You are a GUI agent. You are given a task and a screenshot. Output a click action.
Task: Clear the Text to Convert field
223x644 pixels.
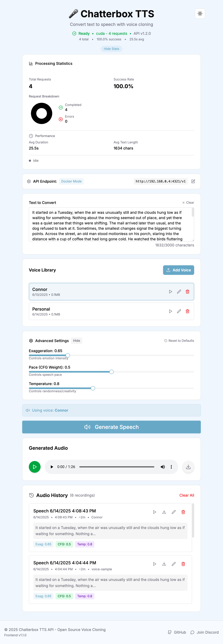point(188,202)
